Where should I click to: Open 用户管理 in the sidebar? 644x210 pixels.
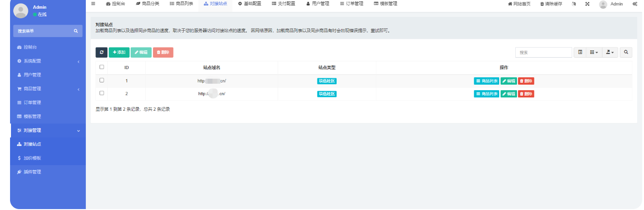coord(48,75)
